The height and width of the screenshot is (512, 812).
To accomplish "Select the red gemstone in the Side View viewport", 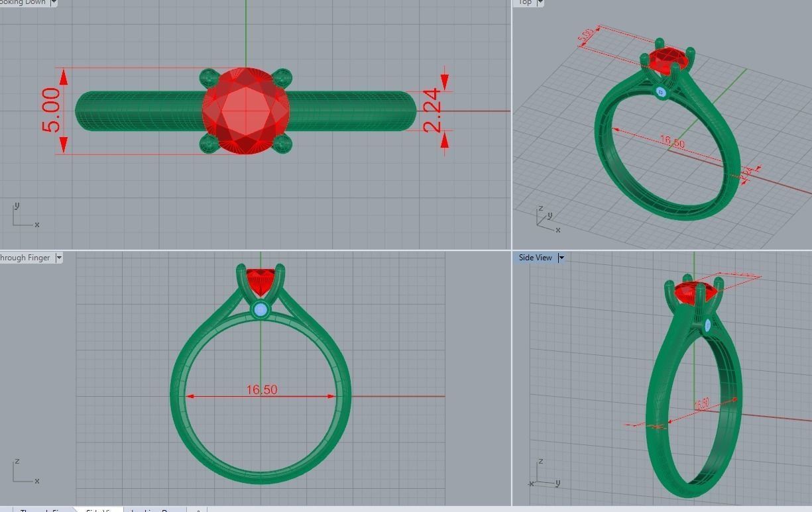I will pyautogui.click(x=696, y=293).
